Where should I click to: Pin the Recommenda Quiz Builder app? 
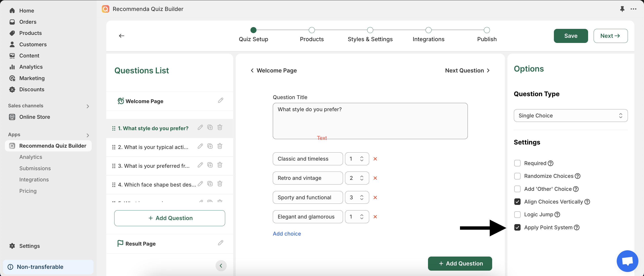point(622,9)
